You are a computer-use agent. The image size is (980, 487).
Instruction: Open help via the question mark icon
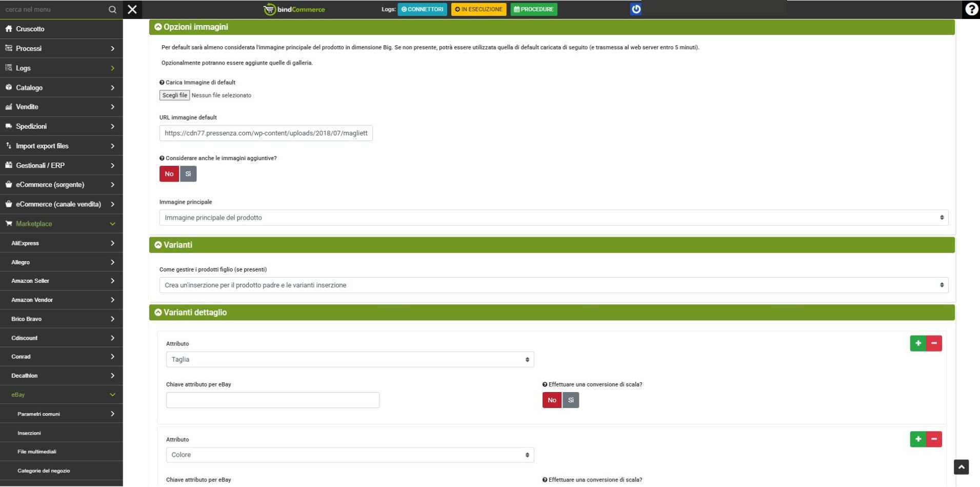(x=971, y=9)
